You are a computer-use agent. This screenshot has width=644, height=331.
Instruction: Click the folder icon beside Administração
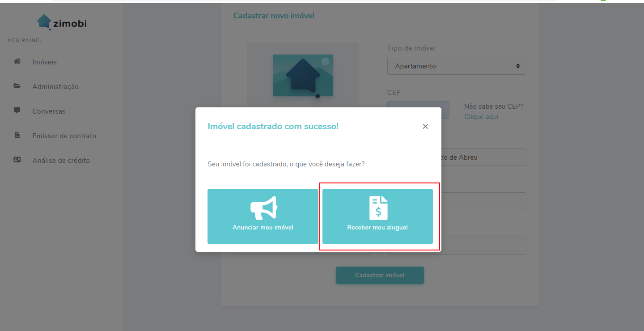[17, 86]
